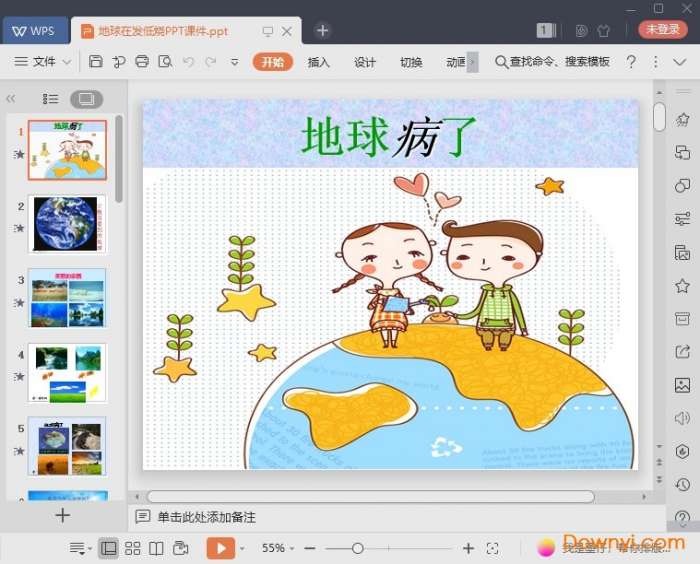This screenshot has width=700, height=564.
Task: Open the star favorites icon in right sidebar
Action: [682, 286]
